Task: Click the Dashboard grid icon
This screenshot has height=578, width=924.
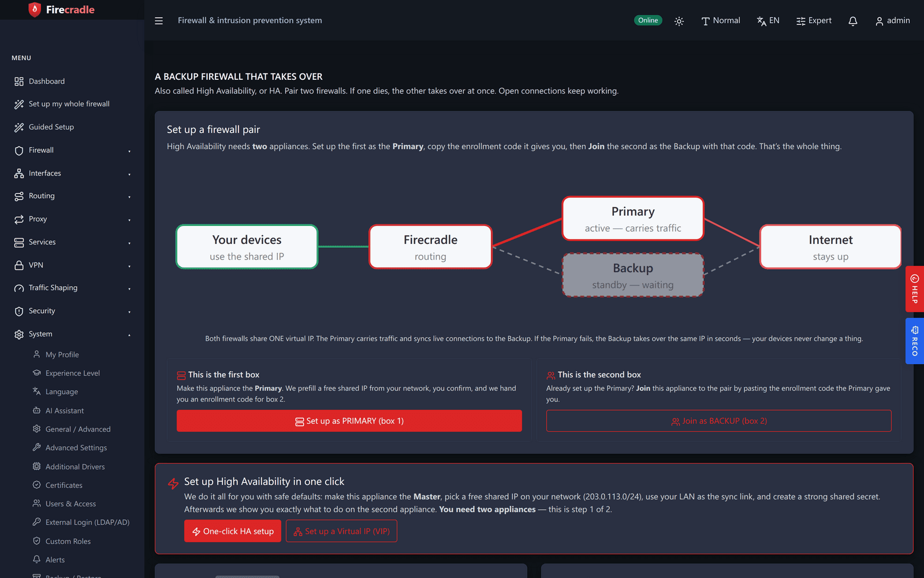Action: click(19, 81)
